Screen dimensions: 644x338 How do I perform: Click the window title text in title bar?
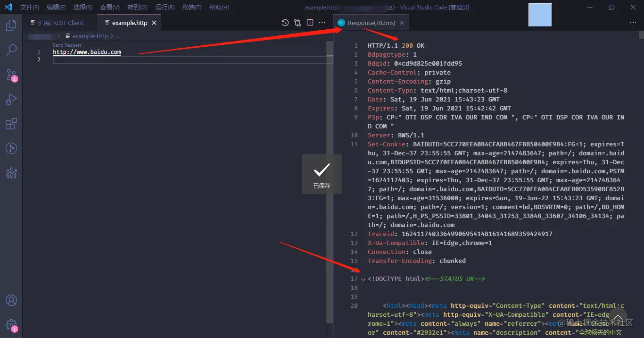point(387,8)
